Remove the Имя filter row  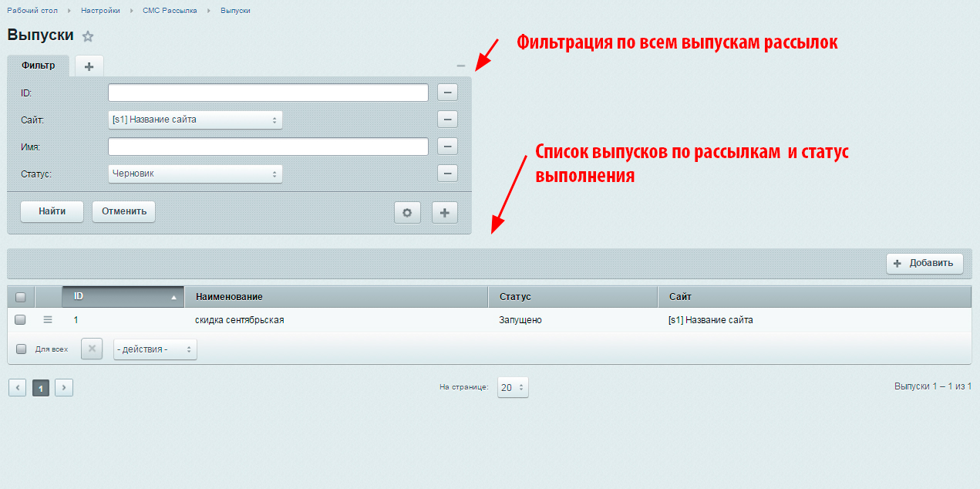pyautogui.click(x=447, y=147)
